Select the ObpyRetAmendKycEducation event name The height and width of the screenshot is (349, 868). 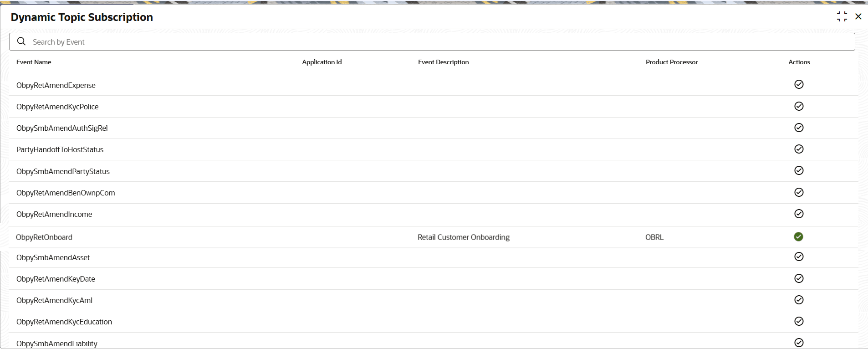point(64,322)
